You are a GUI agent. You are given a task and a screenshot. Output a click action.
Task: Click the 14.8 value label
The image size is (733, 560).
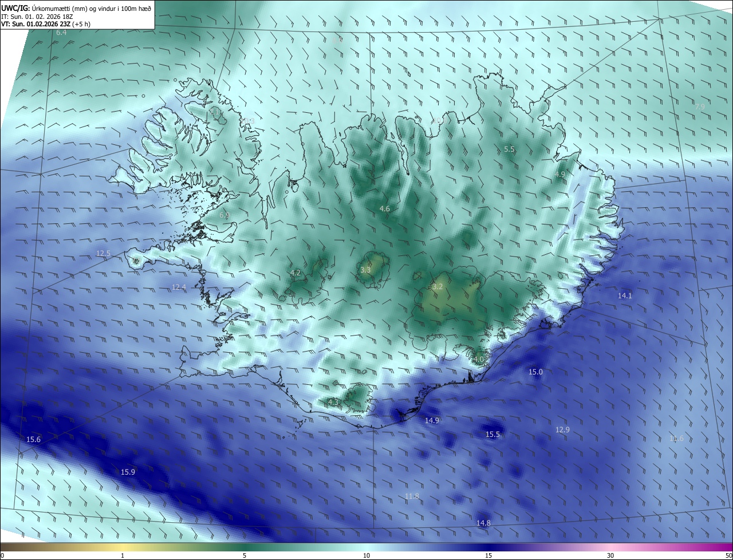pyautogui.click(x=484, y=523)
